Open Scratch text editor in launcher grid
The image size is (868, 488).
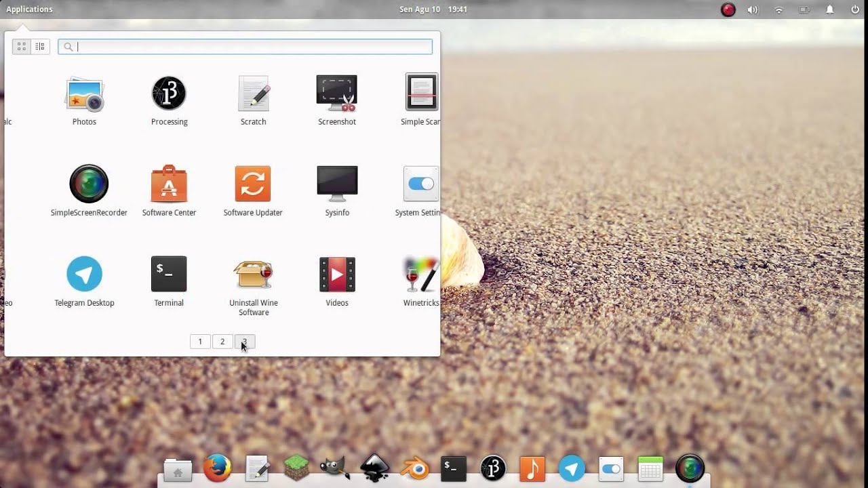tap(253, 100)
